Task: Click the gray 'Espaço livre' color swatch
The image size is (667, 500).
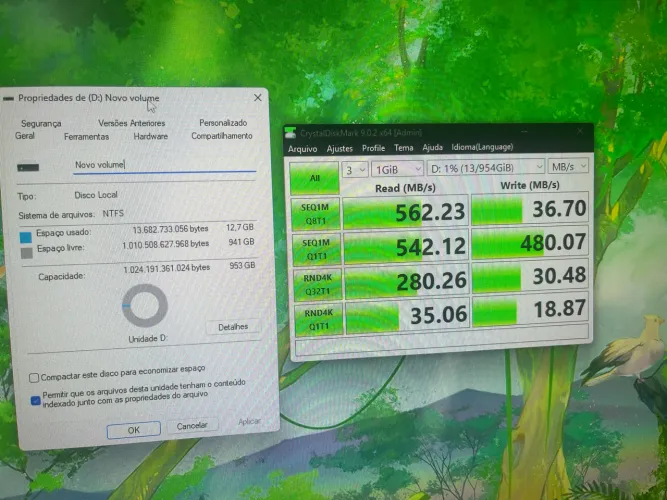Action: click(27, 253)
